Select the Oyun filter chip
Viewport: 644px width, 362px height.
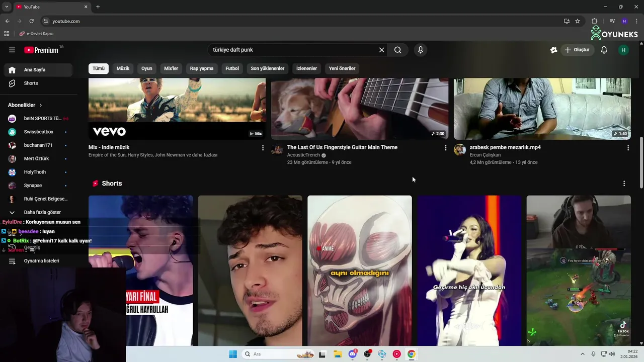[146, 68]
